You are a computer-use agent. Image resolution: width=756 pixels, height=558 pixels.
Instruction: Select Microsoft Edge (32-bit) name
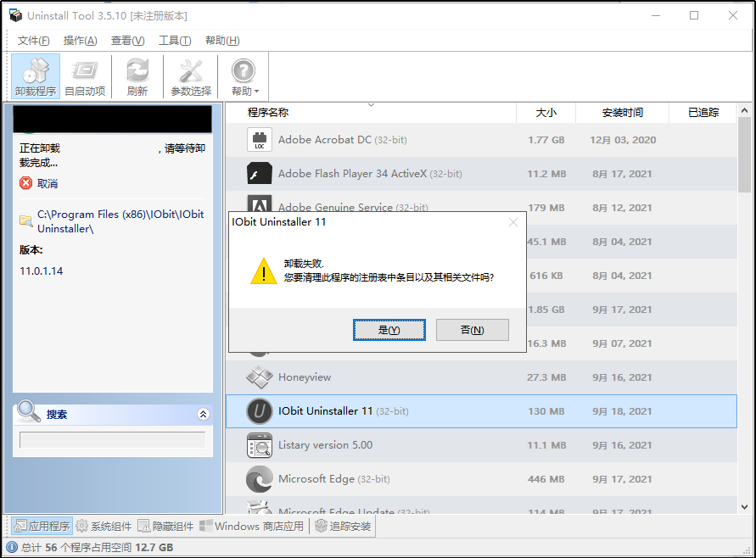click(x=334, y=479)
